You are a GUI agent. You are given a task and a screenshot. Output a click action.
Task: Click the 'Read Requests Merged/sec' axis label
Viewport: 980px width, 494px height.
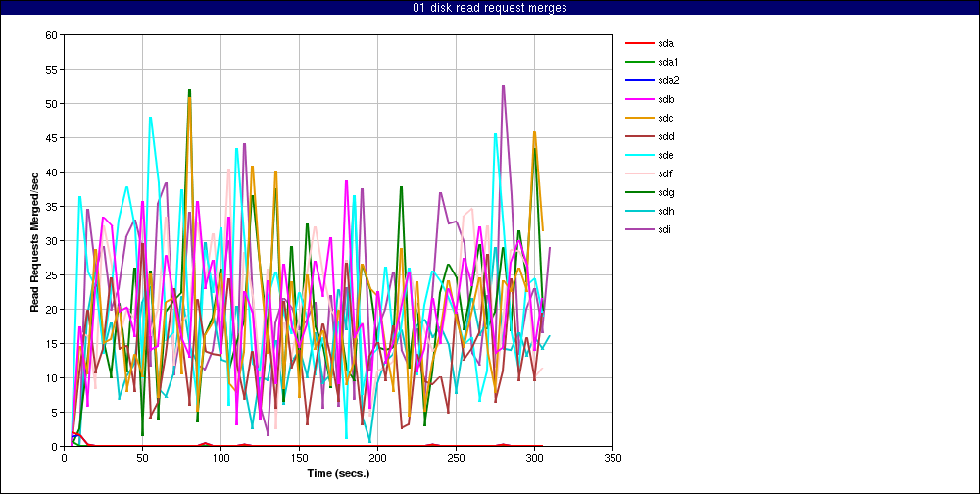35,241
